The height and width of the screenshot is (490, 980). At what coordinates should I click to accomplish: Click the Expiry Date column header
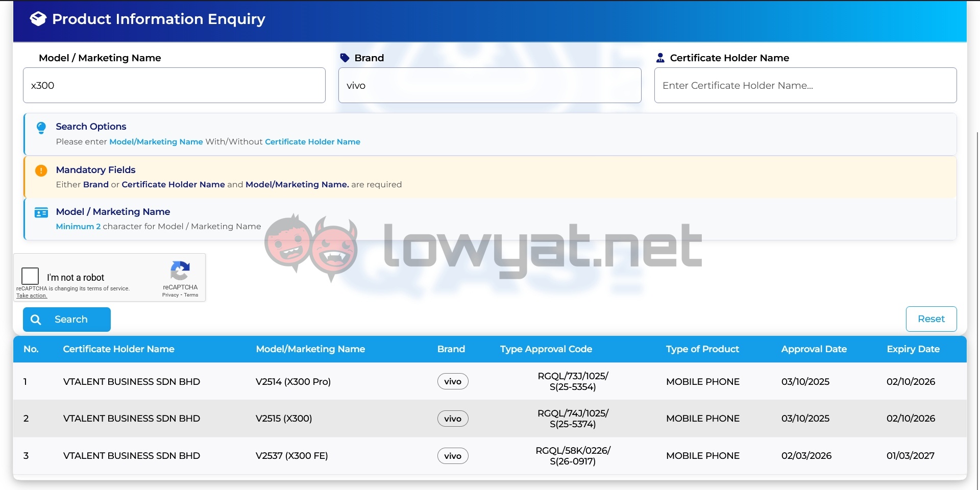click(913, 349)
